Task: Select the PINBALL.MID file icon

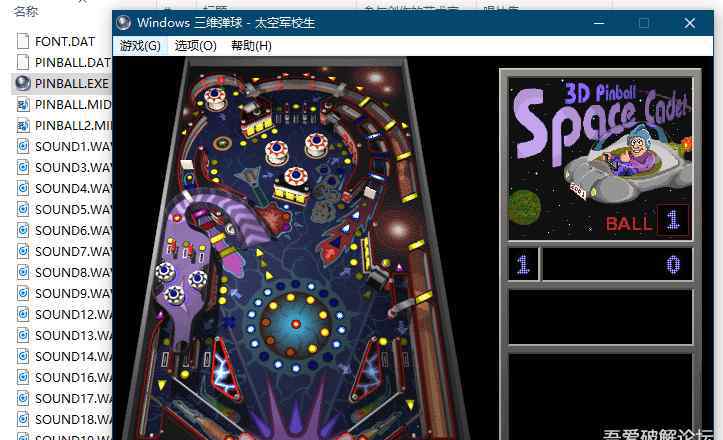Action: pos(23,104)
